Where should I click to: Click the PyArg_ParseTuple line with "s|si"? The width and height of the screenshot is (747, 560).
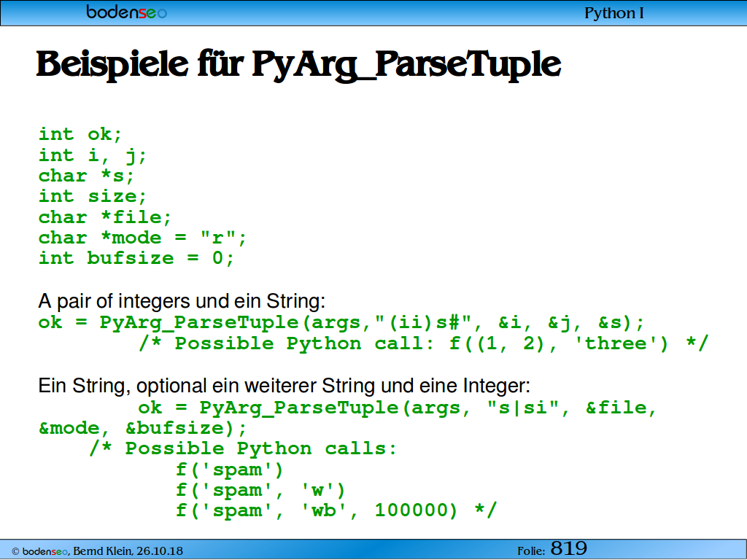point(398,408)
